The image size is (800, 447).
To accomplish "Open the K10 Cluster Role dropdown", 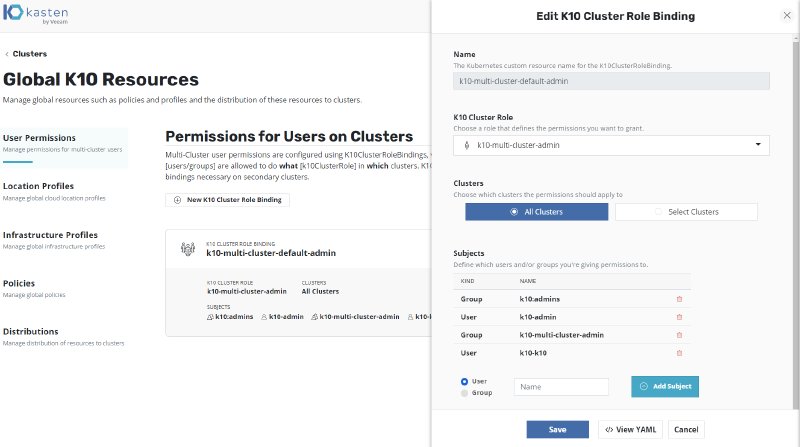I will [x=611, y=145].
